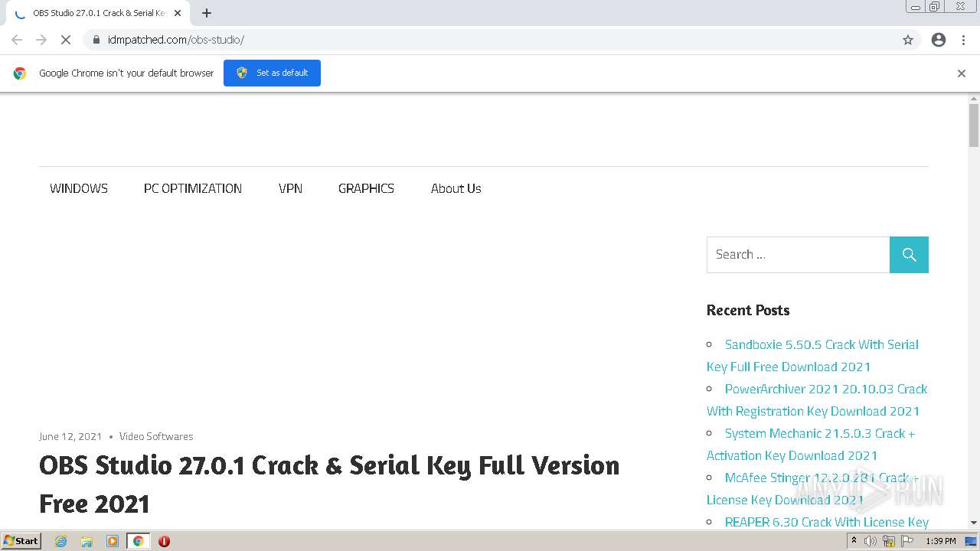The width and height of the screenshot is (980, 551).
Task: Open the GRAPHICS menu item
Action: (366, 188)
